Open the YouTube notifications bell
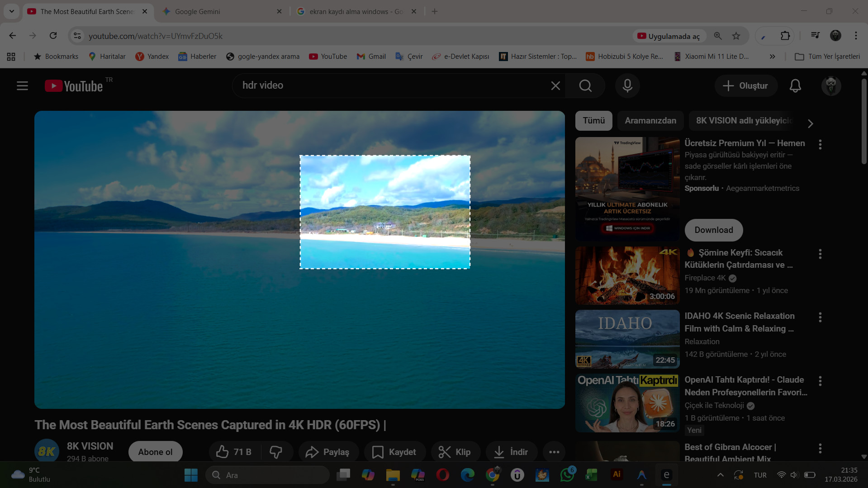Viewport: 868px width, 488px height. pos(795,86)
